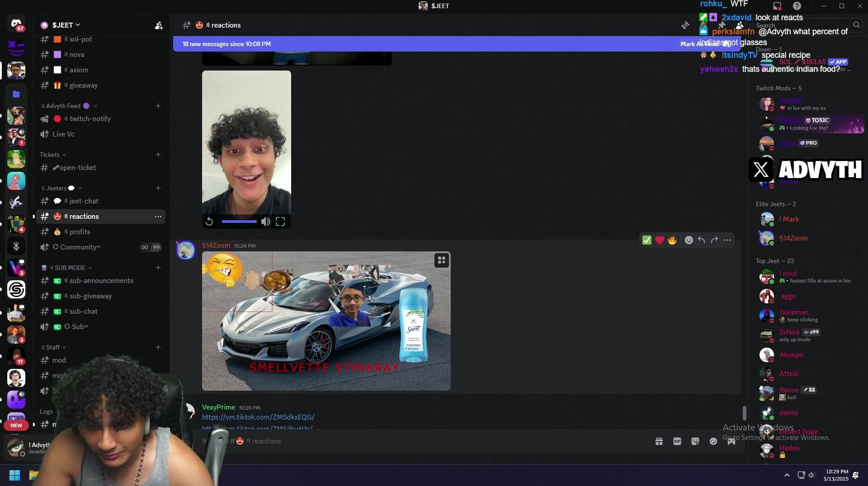Open the emoji picker in message bar
The image size is (868, 486).
pos(713,441)
